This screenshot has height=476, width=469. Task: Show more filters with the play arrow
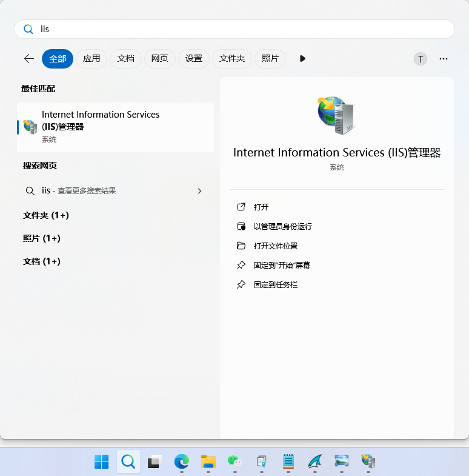coord(302,59)
